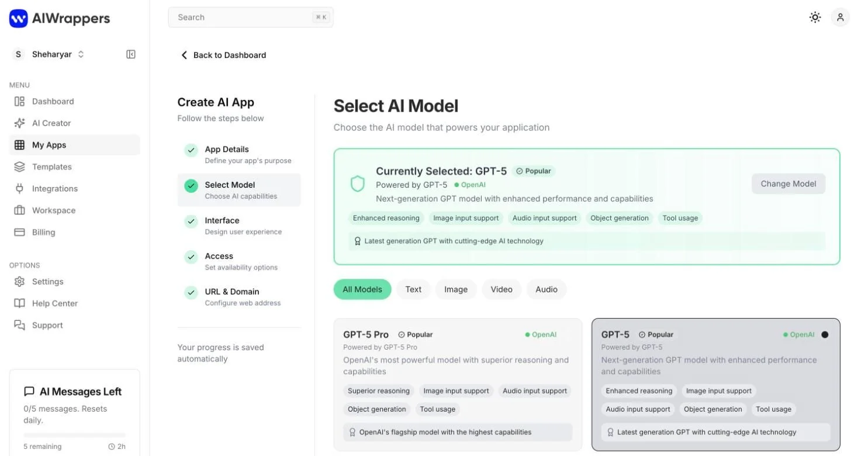
Task: Open Workspace page
Action: pyautogui.click(x=75, y=210)
